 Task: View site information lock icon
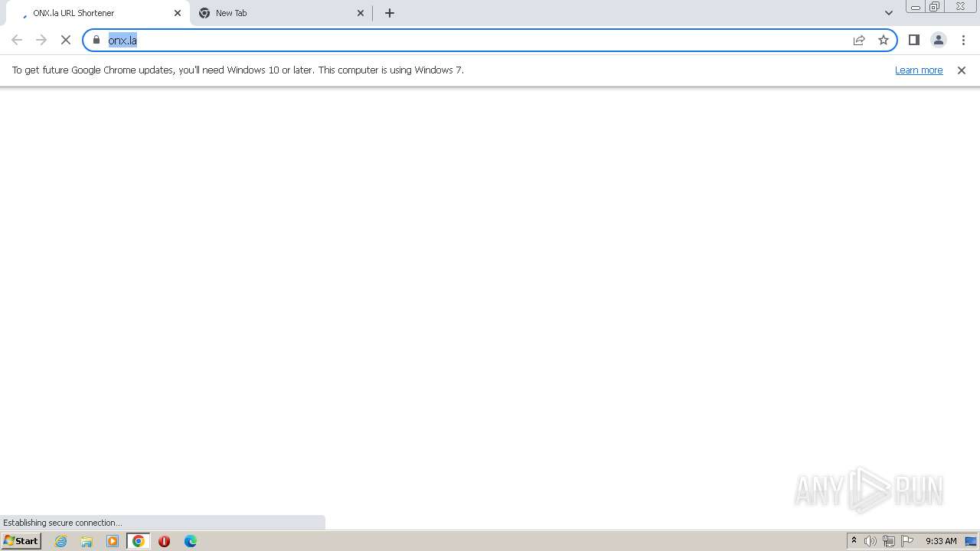(x=96, y=40)
